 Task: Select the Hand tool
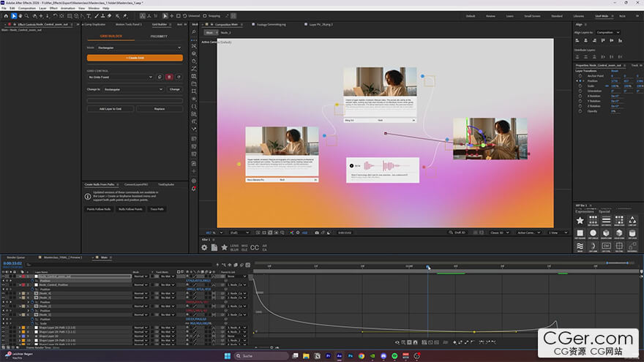click(20, 16)
